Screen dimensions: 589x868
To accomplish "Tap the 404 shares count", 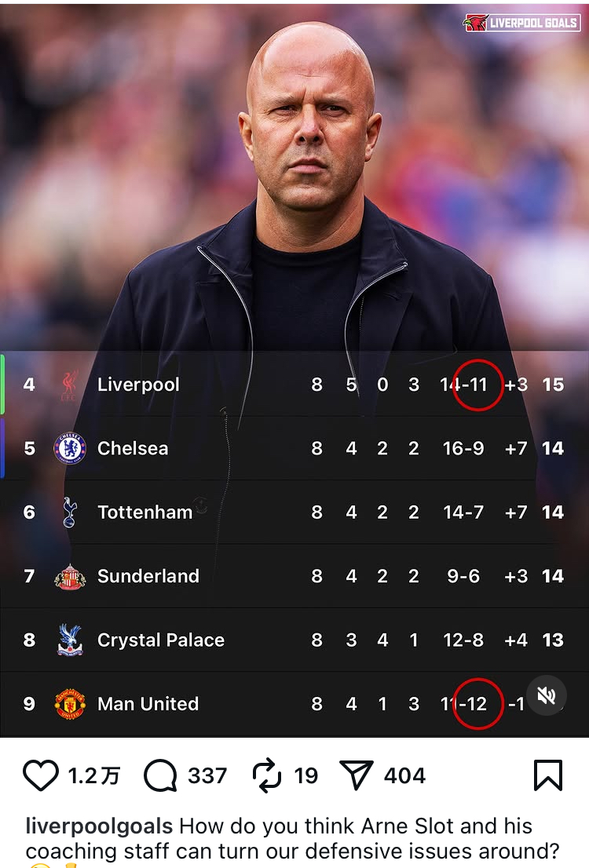I will (x=404, y=776).
